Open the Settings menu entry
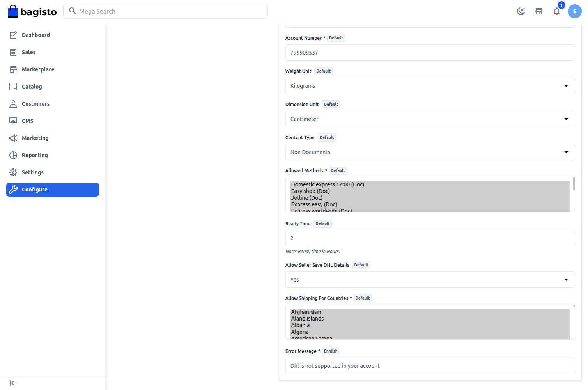 point(33,172)
